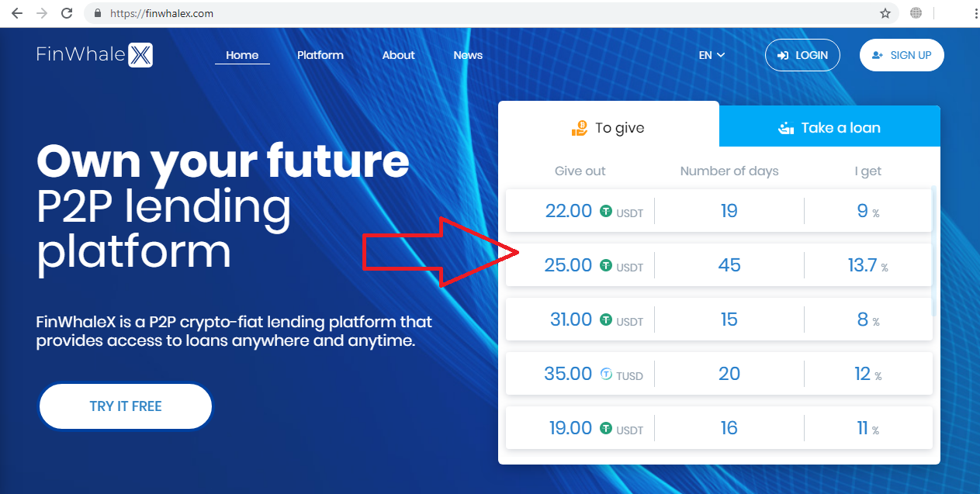This screenshot has width=980, height=494.
Task: Click the I get column header
Action: pyautogui.click(x=868, y=171)
